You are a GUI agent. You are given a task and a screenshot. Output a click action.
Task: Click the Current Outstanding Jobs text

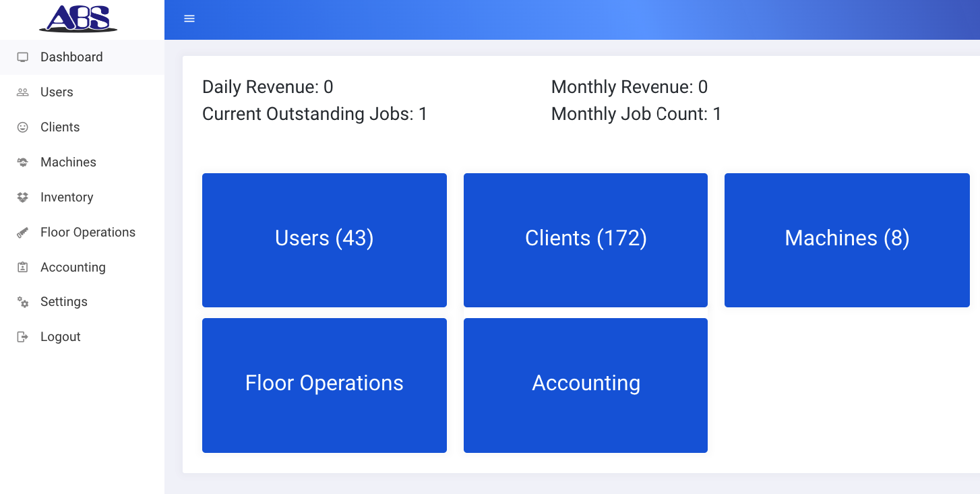tap(314, 114)
